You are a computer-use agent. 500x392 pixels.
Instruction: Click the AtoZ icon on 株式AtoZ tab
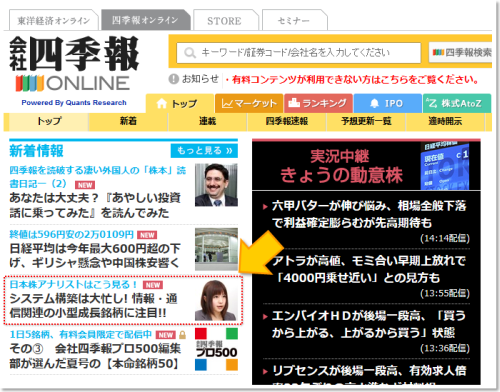coord(431,103)
